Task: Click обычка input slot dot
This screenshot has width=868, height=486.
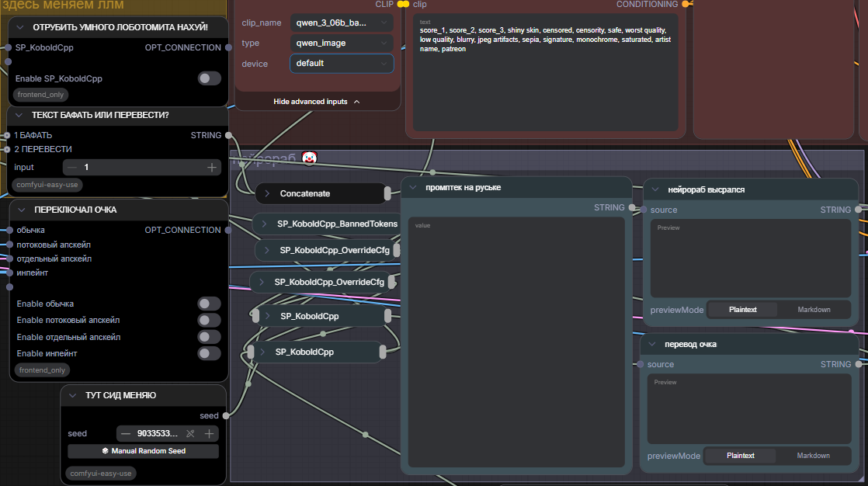Action: point(9,230)
